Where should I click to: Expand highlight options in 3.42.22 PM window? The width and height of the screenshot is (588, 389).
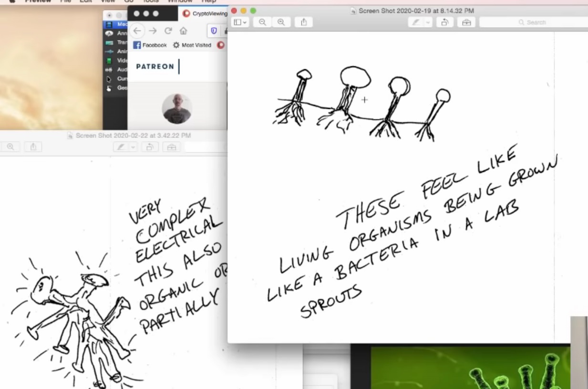(133, 147)
